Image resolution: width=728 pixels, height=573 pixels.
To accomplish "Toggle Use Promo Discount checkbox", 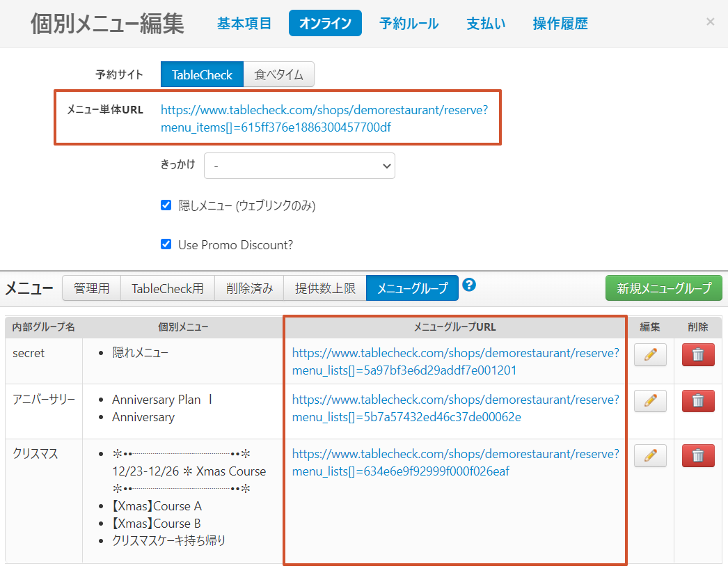I will click(x=166, y=244).
